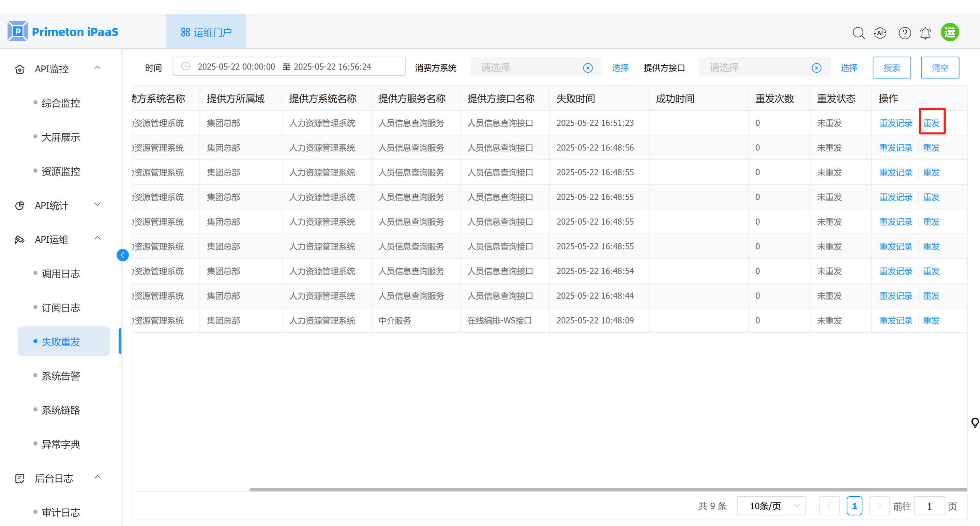
Task: Click 重发 link in first row
Action: (931, 123)
